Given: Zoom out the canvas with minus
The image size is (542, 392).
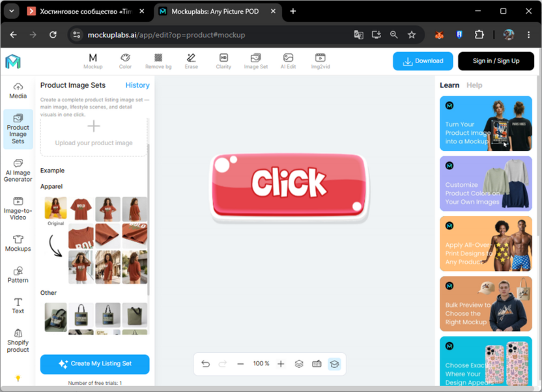Looking at the screenshot, I should [x=240, y=364].
